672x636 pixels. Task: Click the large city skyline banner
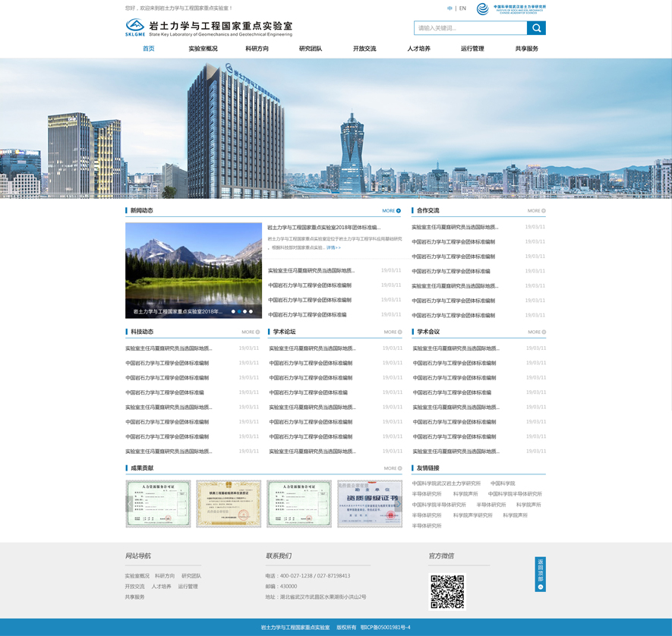point(336,128)
